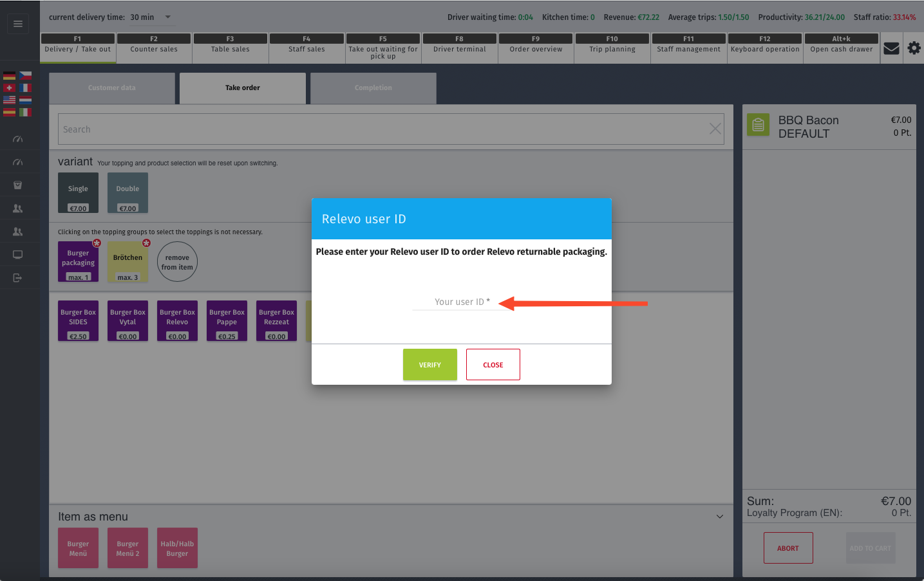The height and width of the screenshot is (581, 924).
Task: Open the lower speedometer sidebar icon
Action: coord(18,162)
